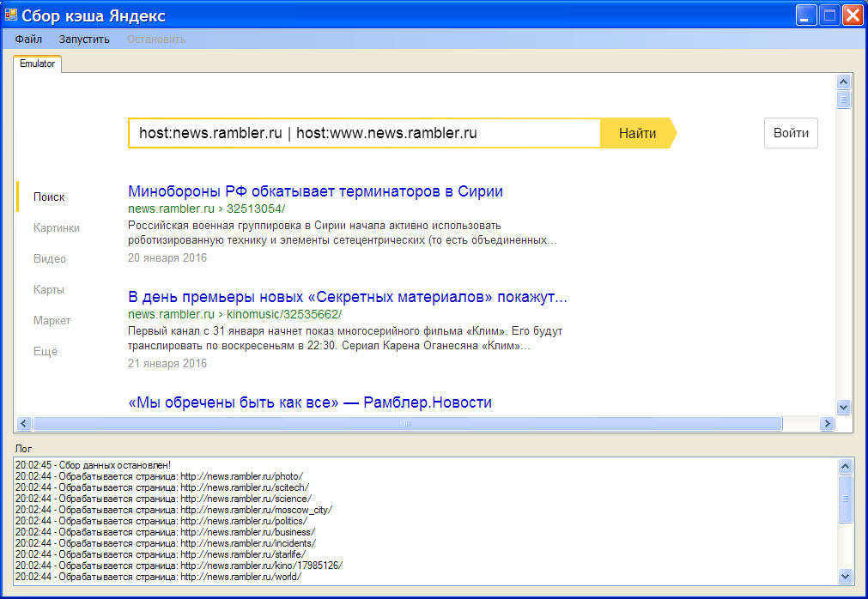Open result 'Минобороны РФ обкатывает терминаторов в Сирии'
Screen dimensions: 868x599
coord(316,191)
